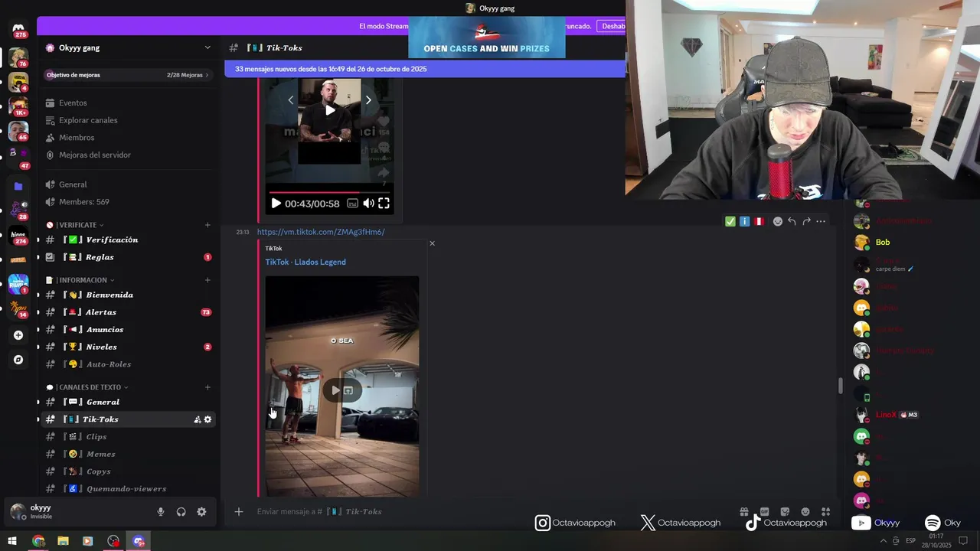Open Okyyy gang server dropdown
Viewport: 980px width, 551px height.
(207, 47)
